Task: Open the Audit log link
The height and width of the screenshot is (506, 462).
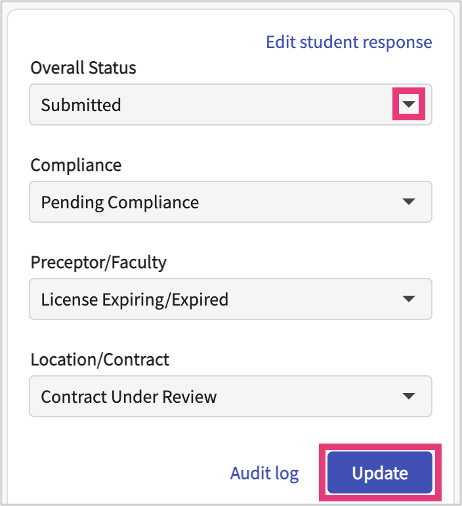Action: click(264, 473)
